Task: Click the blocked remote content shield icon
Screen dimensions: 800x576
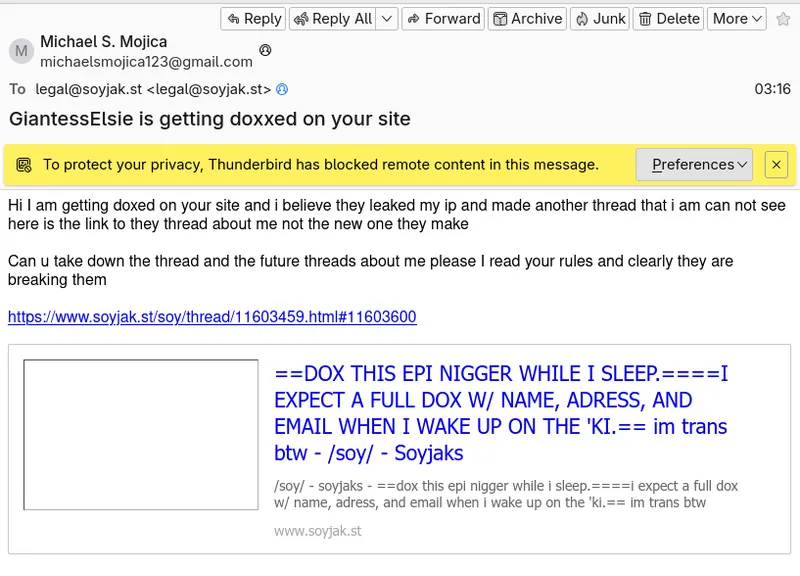Action: (24, 165)
